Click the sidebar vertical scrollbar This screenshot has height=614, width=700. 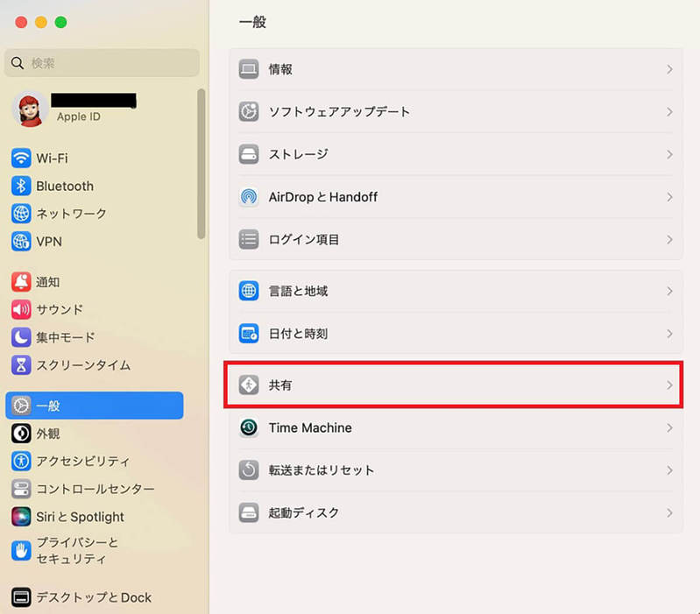coord(202,164)
